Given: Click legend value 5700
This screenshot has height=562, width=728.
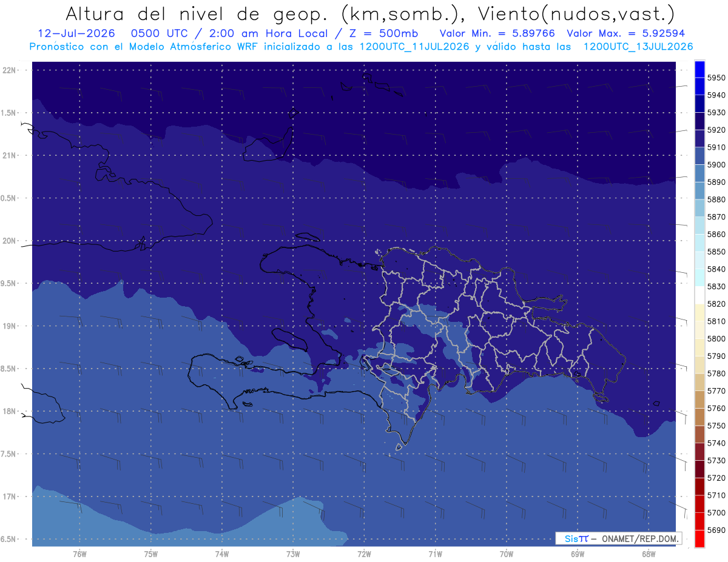Looking at the screenshot, I should click(x=716, y=512).
